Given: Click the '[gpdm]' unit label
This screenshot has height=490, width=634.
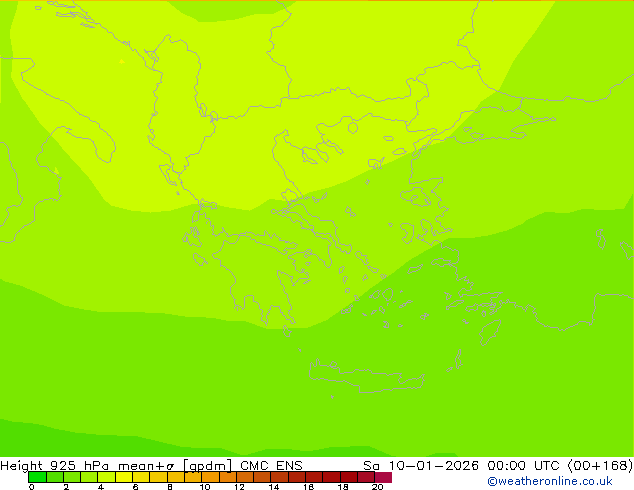Looking at the screenshot, I should point(207,466).
